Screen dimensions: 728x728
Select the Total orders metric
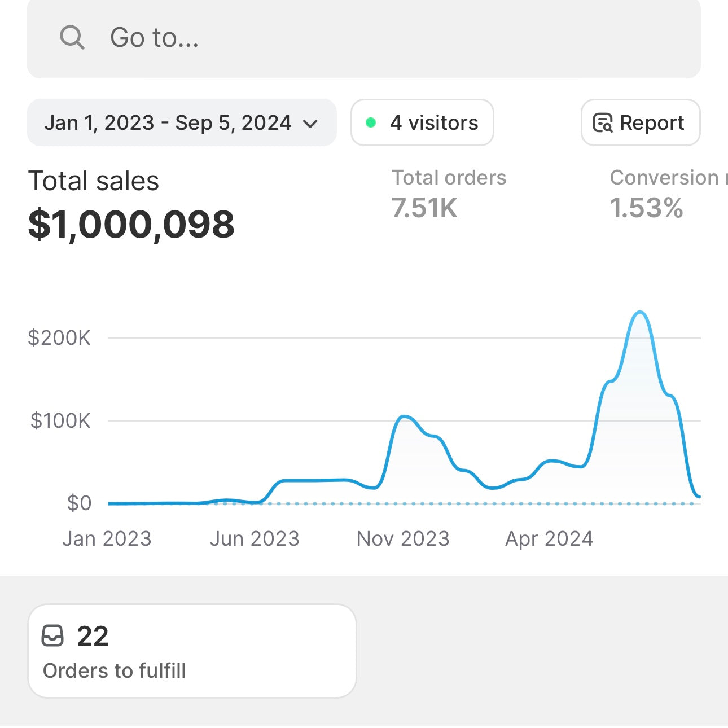coord(449,178)
